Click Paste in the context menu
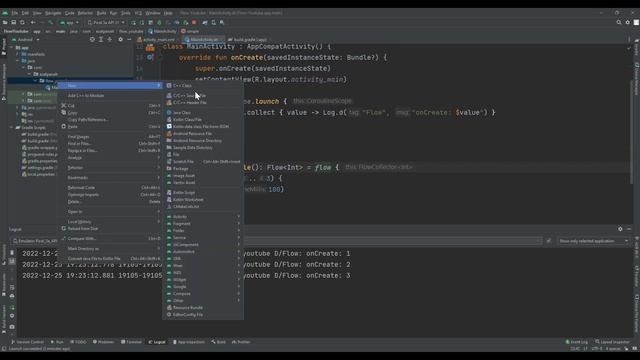The image size is (640, 360). (109, 127)
